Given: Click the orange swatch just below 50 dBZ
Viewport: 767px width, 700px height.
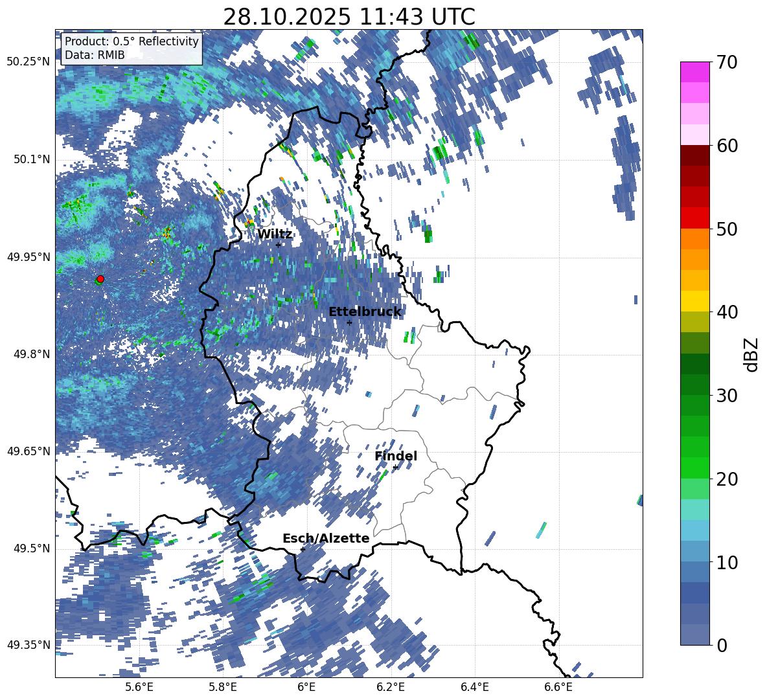Looking at the screenshot, I should pos(694,239).
